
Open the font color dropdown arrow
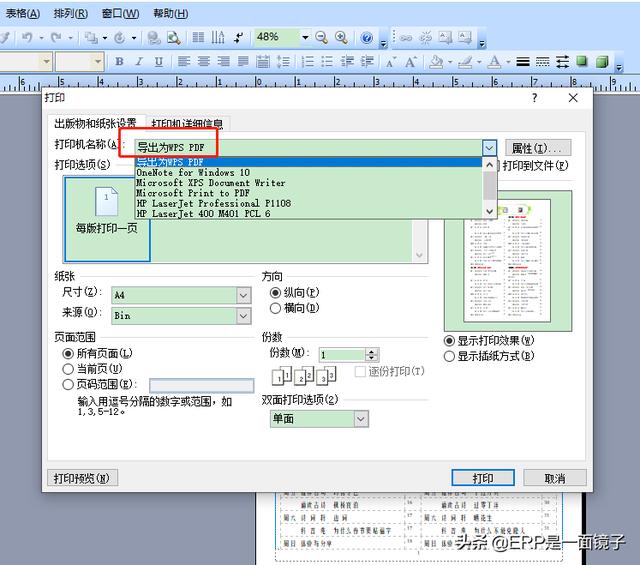509,62
